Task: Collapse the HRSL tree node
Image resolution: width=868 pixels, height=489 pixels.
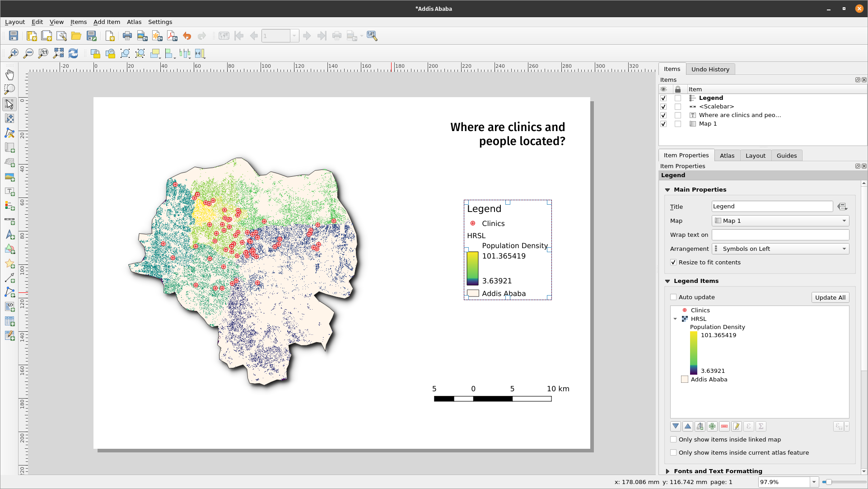Action: tap(676, 319)
